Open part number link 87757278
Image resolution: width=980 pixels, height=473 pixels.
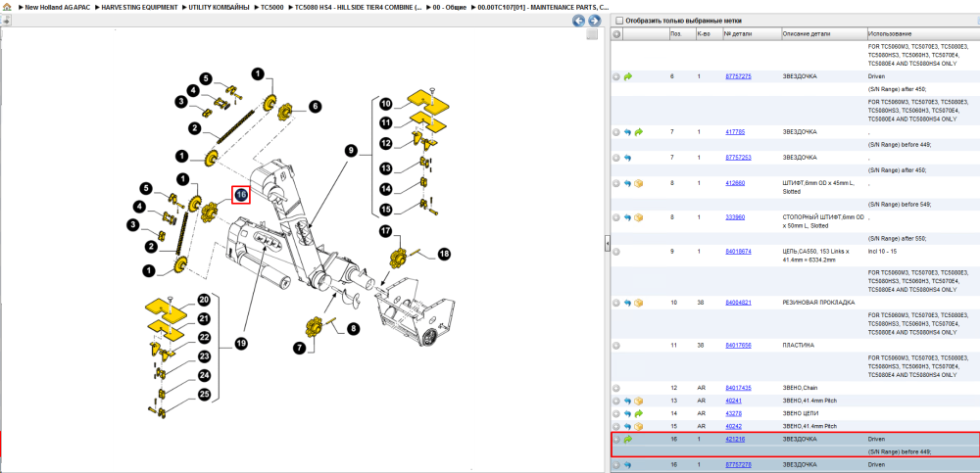click(738, 465)
